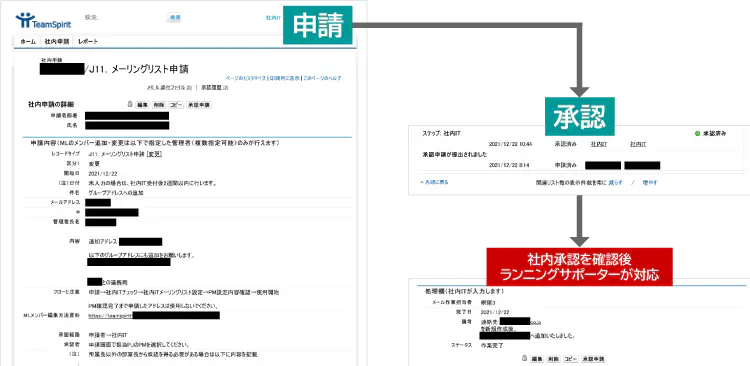
Task: Select timestamp 2021/12/22 8:14
Action: coord(509,165)
